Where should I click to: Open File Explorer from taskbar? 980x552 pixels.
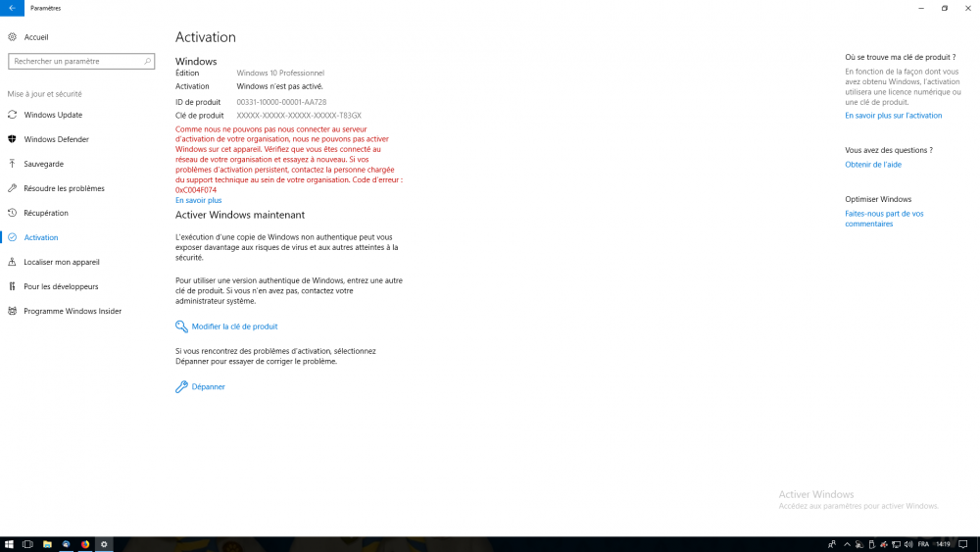(x=47, y=544)
